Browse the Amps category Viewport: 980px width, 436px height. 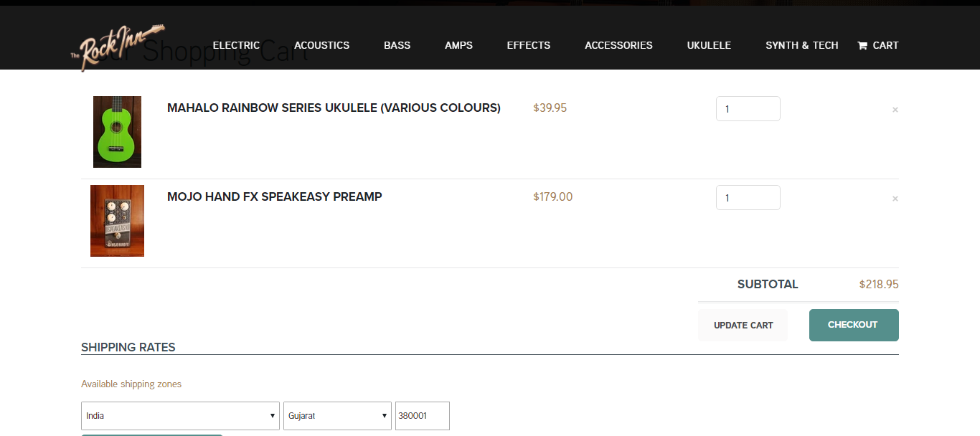click(x=458, y=45)
